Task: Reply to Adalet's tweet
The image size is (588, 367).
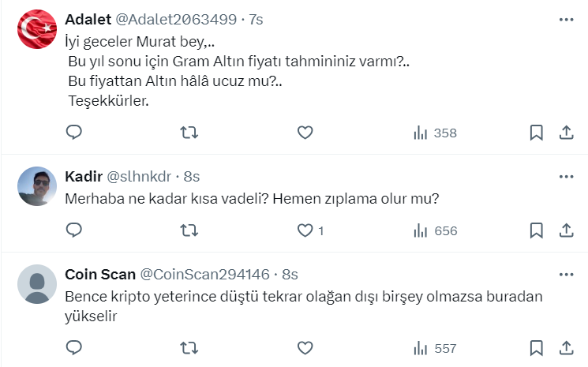Action: (74, 133)
